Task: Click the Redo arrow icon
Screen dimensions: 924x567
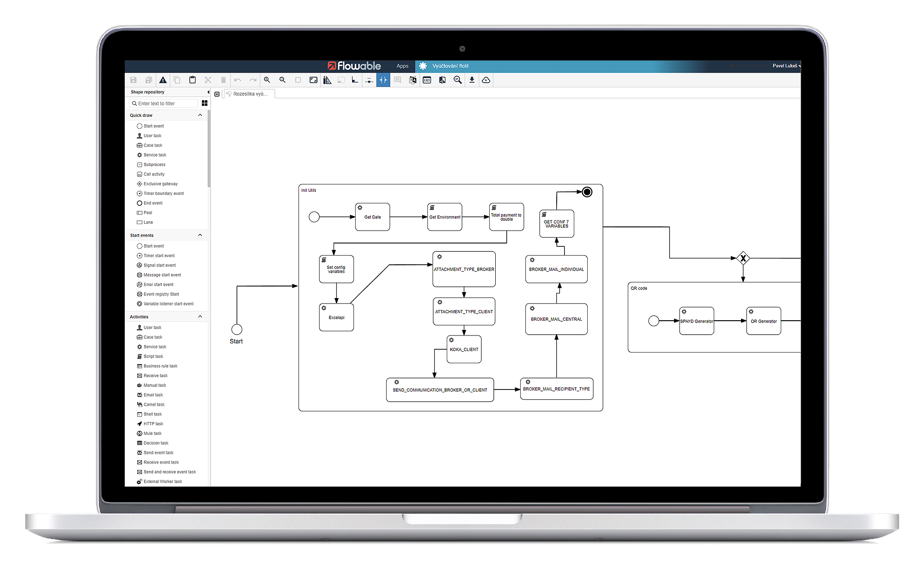Action: pos(253,80)
